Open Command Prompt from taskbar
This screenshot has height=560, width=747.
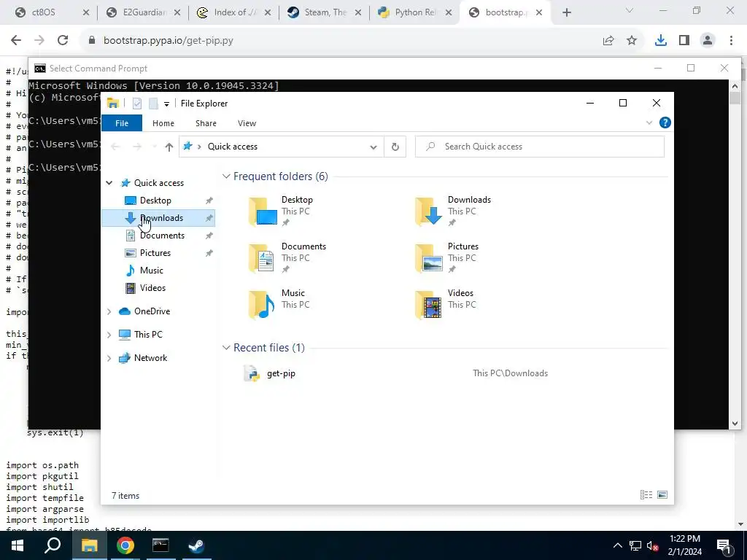click(160, 545)
